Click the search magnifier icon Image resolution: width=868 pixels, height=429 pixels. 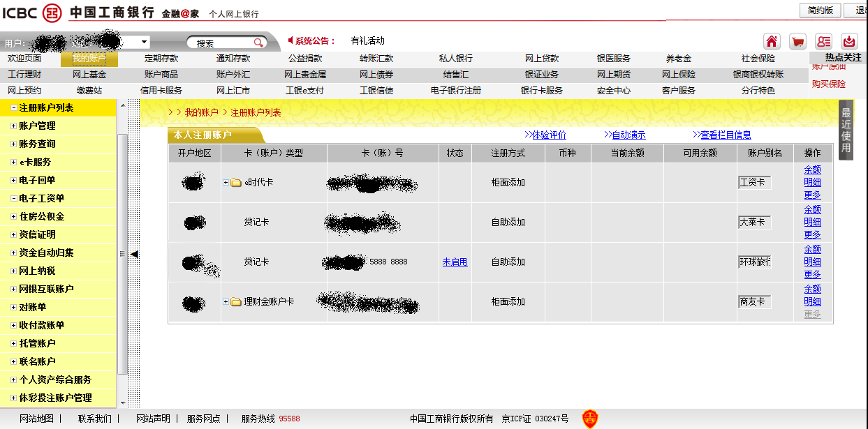(258, 43)
